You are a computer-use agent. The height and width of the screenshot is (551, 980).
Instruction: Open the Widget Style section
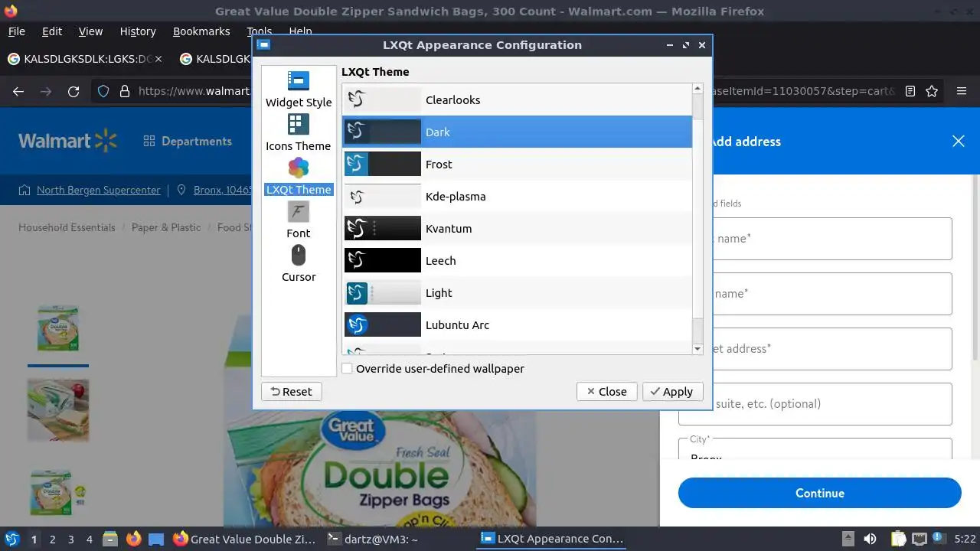coord(299,90)
